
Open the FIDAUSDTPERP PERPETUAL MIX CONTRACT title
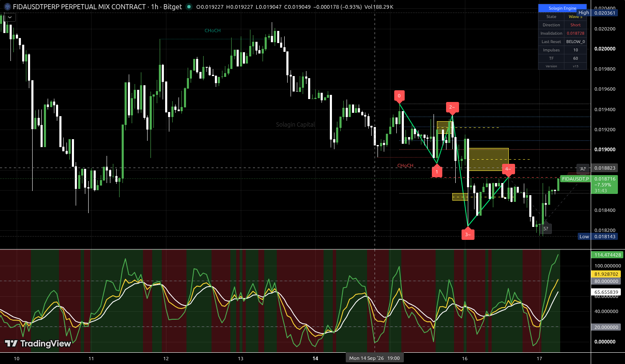point(79,7)
